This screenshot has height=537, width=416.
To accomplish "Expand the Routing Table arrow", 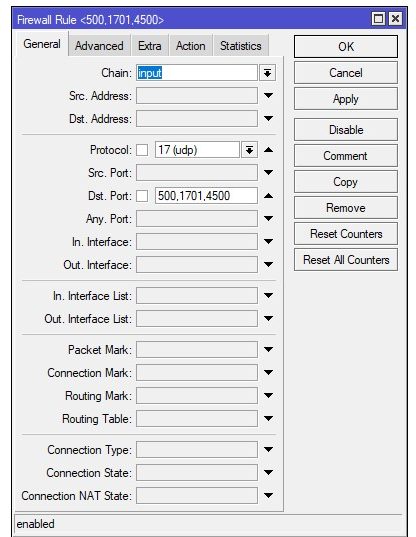I will point(268,419).
